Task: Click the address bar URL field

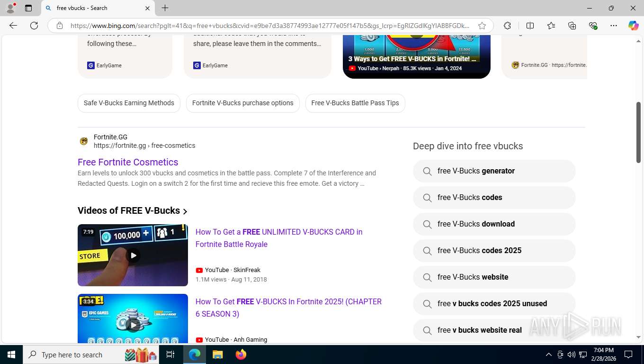Action: point(270,26)
